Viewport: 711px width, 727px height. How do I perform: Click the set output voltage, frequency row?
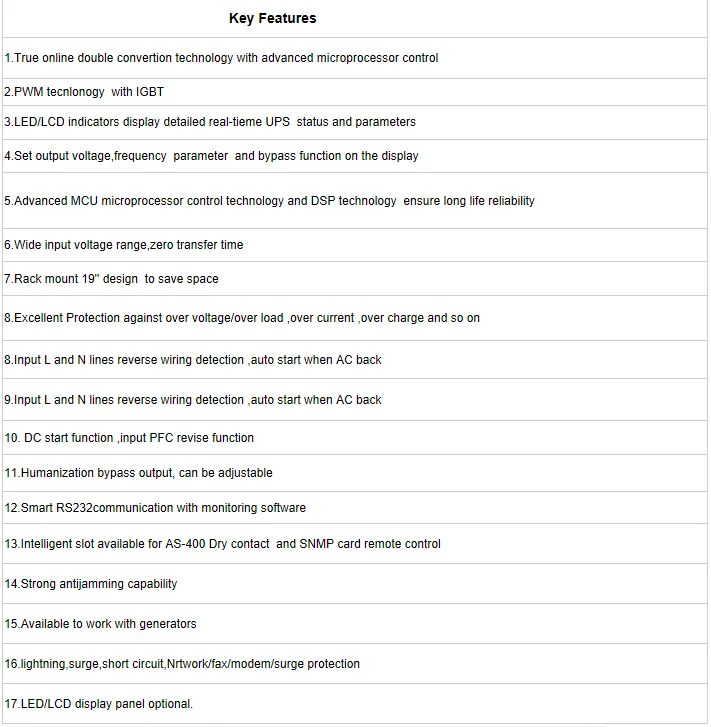pos(355,156)
